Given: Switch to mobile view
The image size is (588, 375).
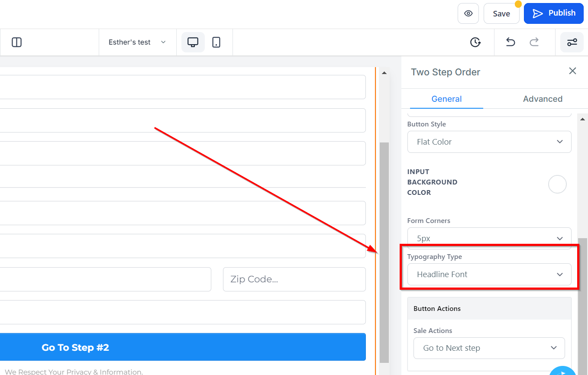Looking at the screenshot, I should [x=216, y=42].
